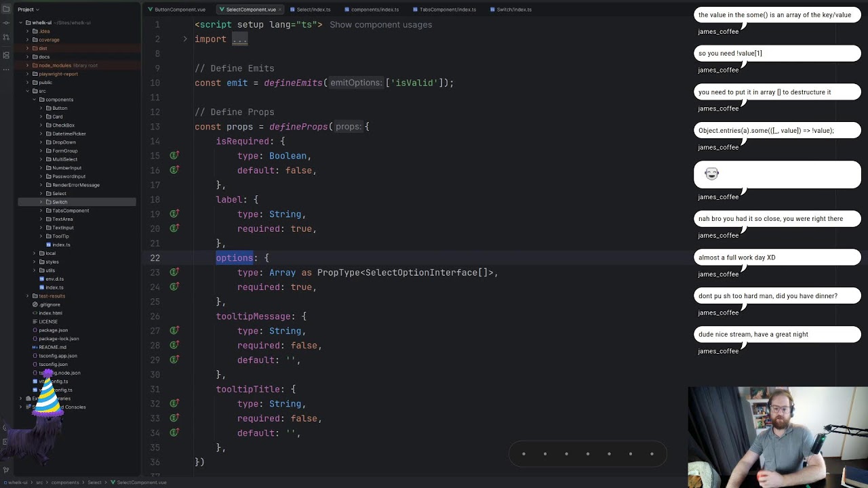Click the highlighted 'options' word on line 22
Image resolution: width=868 pixels, height=488 pixels.
coord(235,258)
